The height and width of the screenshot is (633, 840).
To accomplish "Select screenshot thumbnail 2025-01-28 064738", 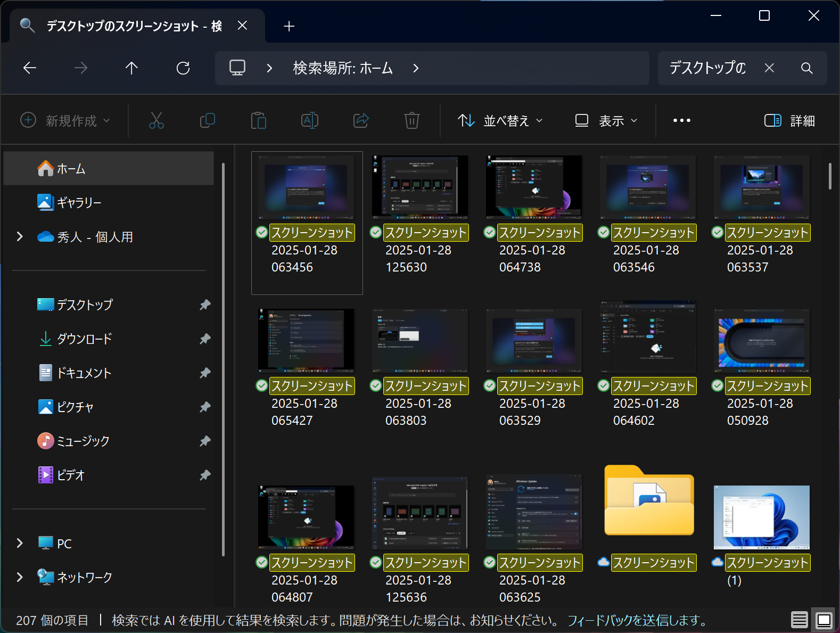I will 534,187.
